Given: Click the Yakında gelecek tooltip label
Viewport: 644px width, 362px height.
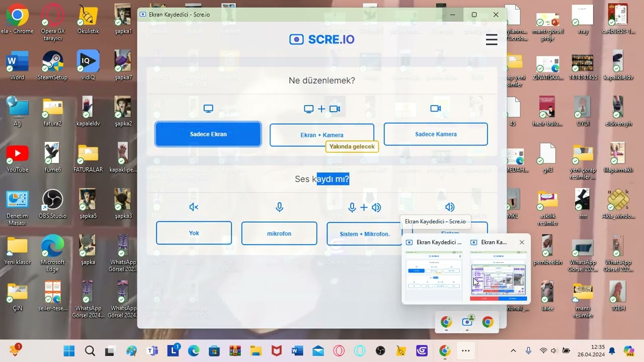Looking at the screenshot, I should pos(352,146).
